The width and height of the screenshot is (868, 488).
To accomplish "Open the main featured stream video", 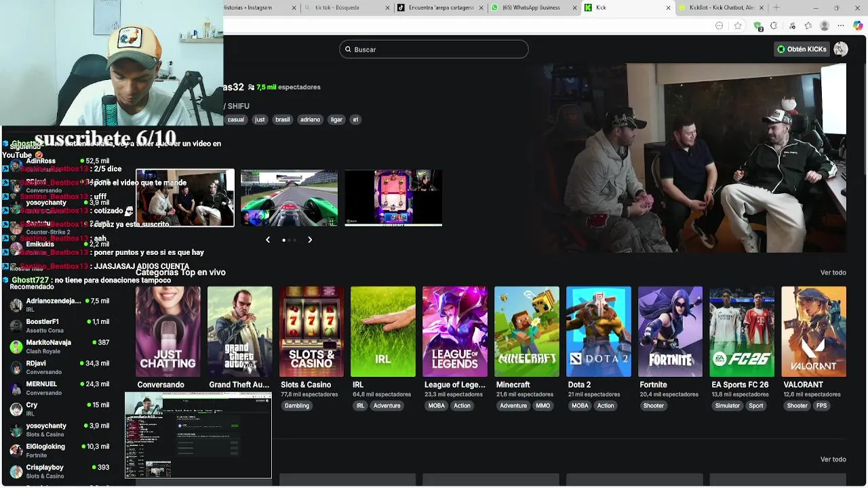I will [x=694, y=158].
